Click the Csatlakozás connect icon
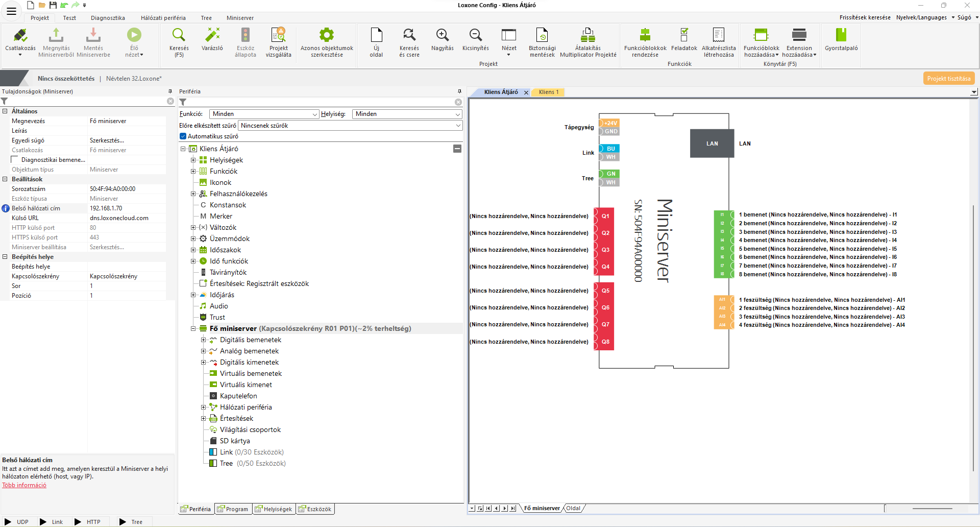The width and height of the screenshot is (980, 527). [20, 35]
